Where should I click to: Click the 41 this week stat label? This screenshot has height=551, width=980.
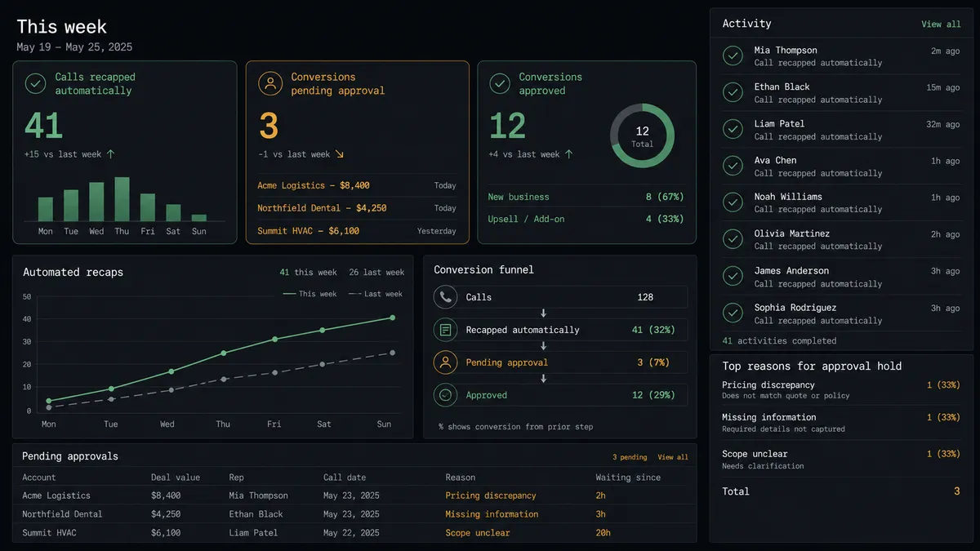click(308, 273)
